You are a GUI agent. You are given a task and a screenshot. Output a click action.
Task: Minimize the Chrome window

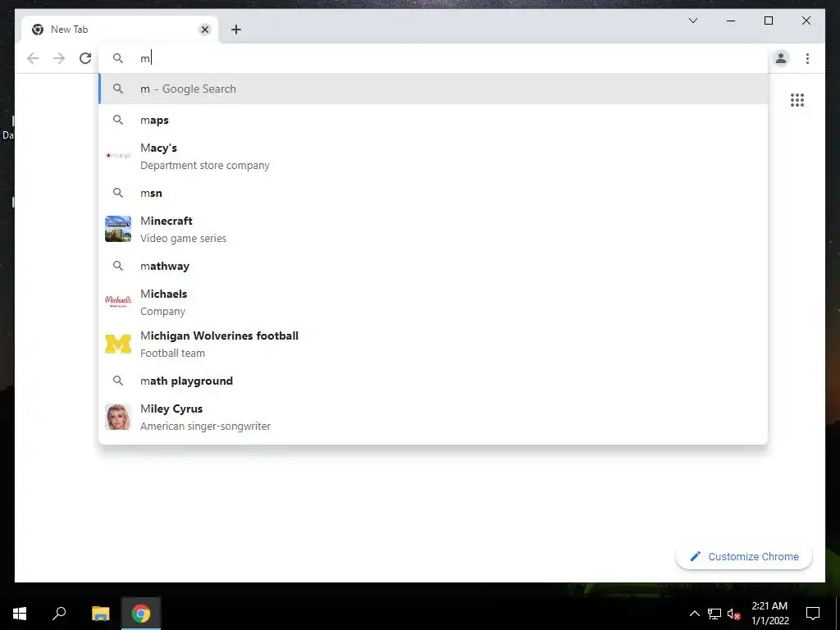coord(731,21)
